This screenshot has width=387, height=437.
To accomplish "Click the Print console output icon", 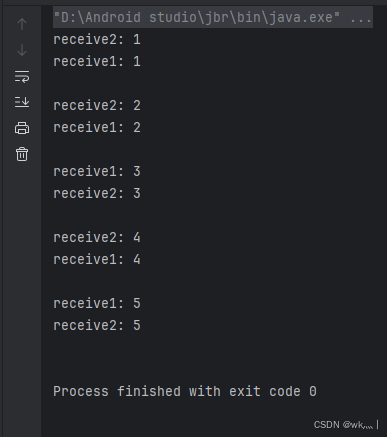I will tap(22, 128).
